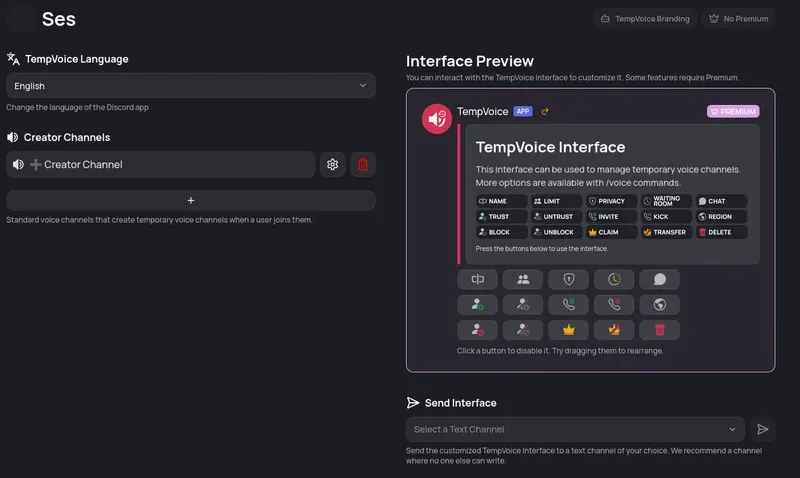
Task: Click the reset arrow next to APP badge
Action: pos(545,112)
